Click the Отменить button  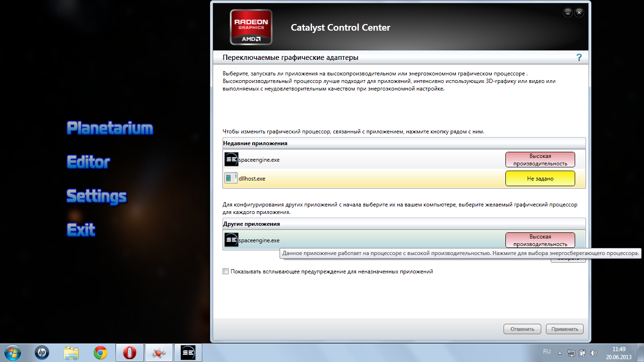tap(522, 329)
